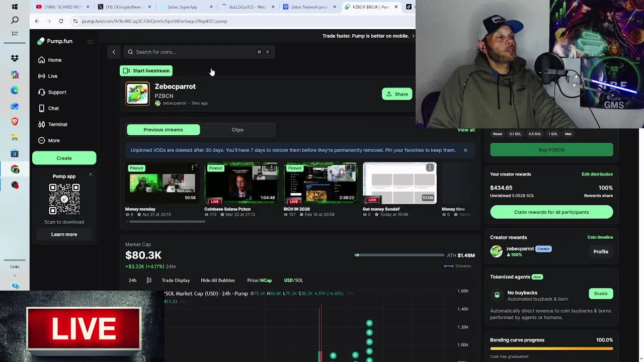The width and height of the screenshot is (644, 362).
Task: Open the Coinbase Solana Pzbcn stream thumbnail
Action: [x=241, y=183]
